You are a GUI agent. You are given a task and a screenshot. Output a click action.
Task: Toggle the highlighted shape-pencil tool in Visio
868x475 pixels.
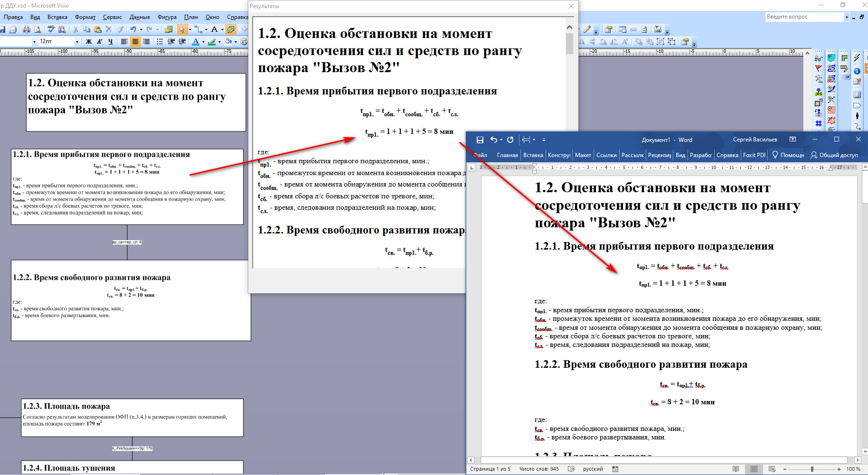pyautogui.click(x=231, y=29)
